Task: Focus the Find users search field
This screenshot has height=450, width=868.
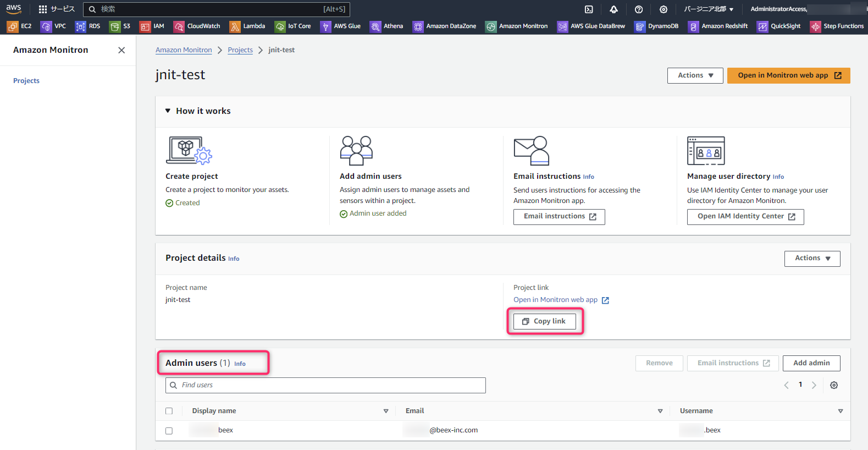Action: pyautogui.click(x=325, y=385)
